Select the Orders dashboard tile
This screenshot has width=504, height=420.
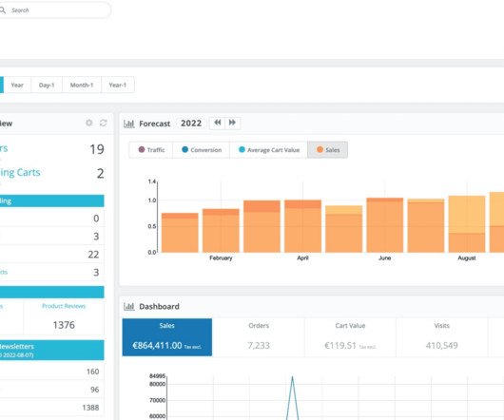pos(259,337)
